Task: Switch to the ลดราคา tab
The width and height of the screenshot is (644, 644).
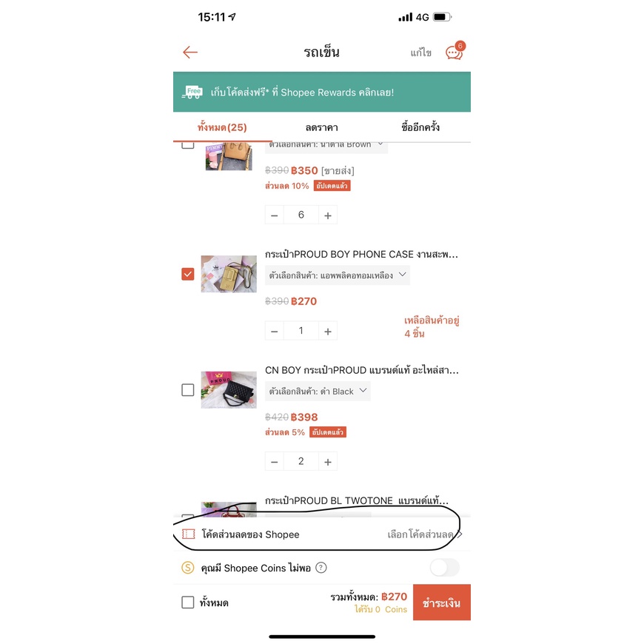Action: [321, 127]
